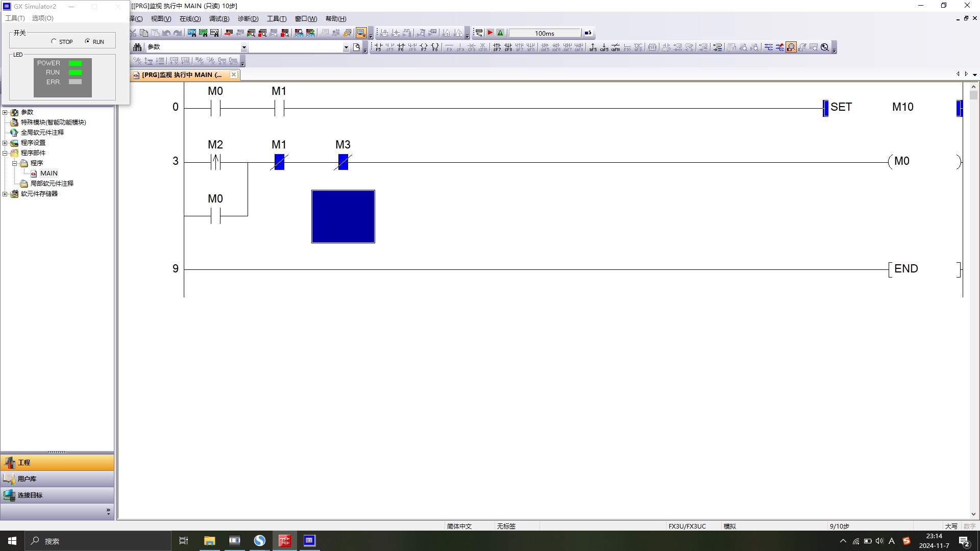
Task: Click the binoculars find device icon
Action: (137, 47)
